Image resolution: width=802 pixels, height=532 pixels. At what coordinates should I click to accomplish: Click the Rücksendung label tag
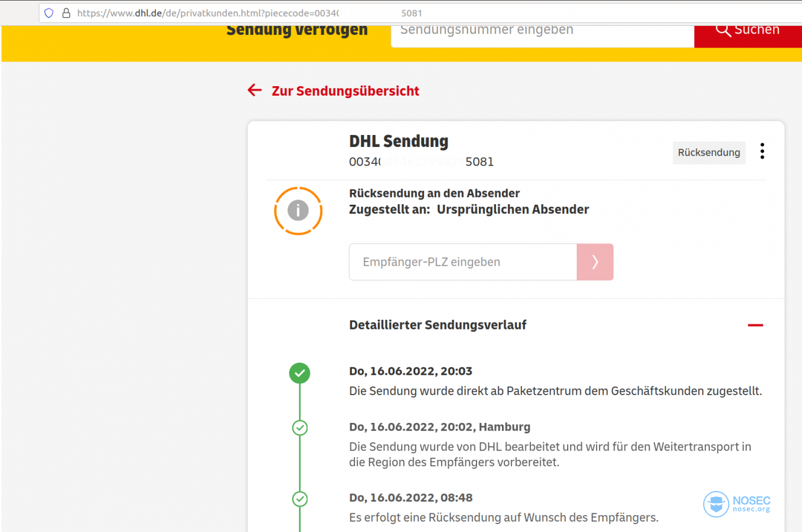click(709, 152)
